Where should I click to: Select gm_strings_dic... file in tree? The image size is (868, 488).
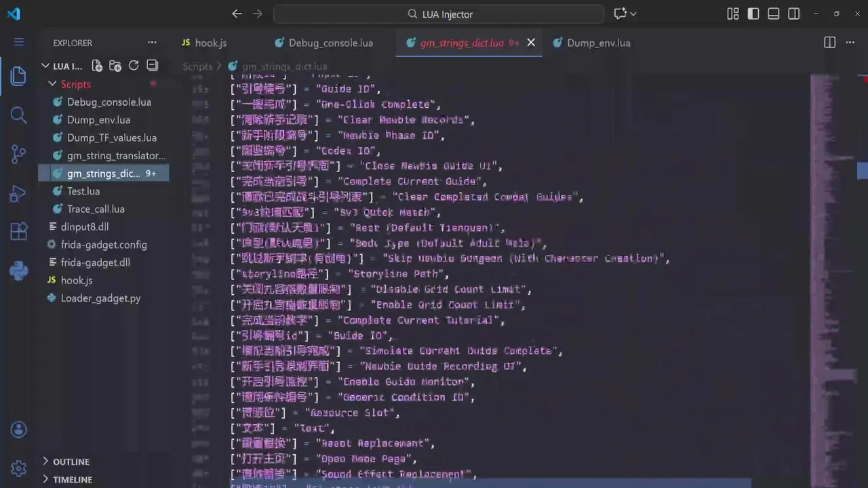(104, 174)
